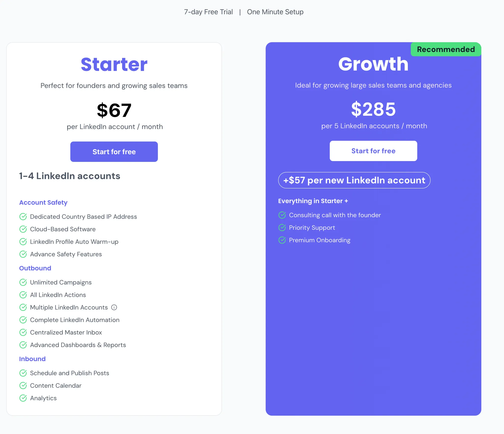Click checkmark icon beside Analytics
The height and width of the screenshot is (434, 504).
(x=23, y=398)
